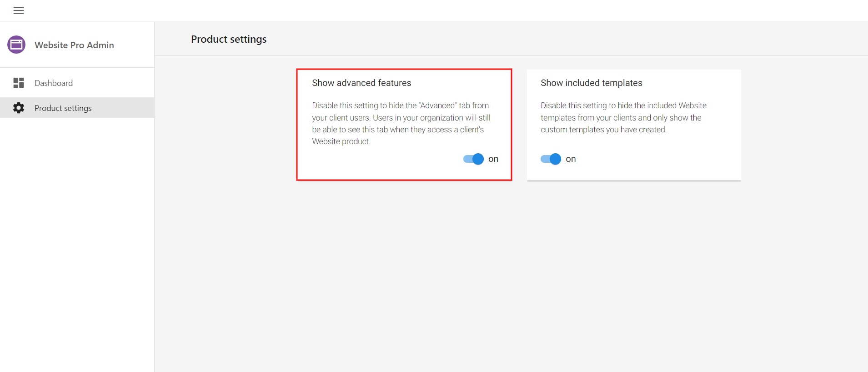Click the Product settings gear icon
This screenshot has width=868, height=372.
(19, 108)
